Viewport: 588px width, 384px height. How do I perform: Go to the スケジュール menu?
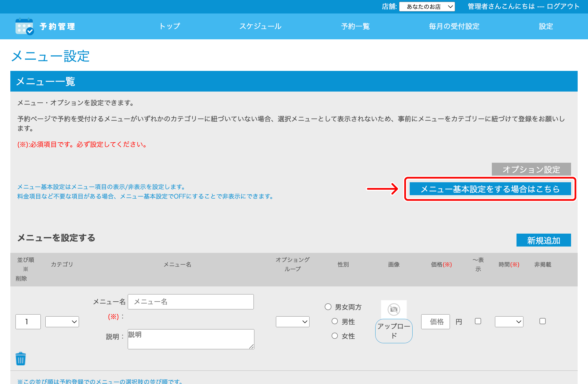(x=260, y=26)
